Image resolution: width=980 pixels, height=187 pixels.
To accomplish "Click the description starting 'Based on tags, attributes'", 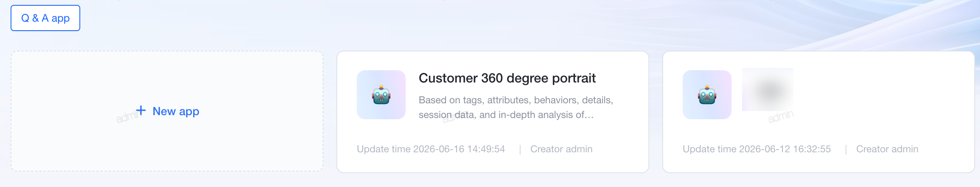I will coord(516,100).
